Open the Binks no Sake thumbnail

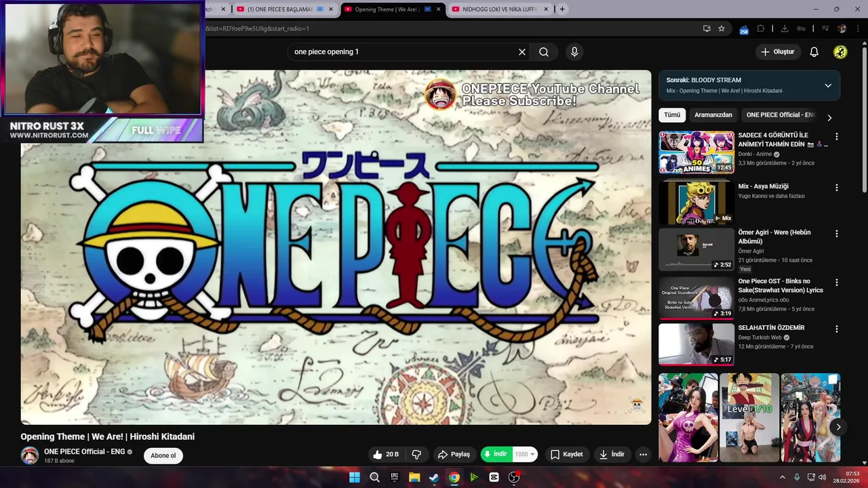point(696,298)
